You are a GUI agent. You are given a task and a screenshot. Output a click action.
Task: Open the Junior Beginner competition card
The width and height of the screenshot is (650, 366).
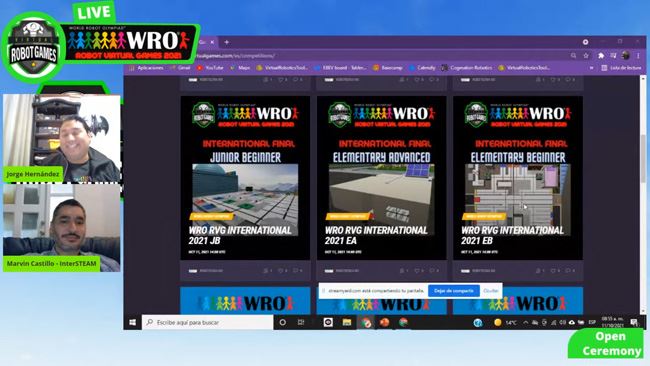245,178
